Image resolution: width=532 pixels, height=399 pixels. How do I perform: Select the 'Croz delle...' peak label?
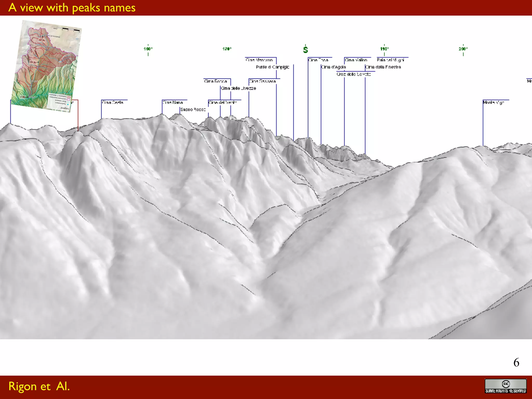pyautogui.click(x=354, y=74)
